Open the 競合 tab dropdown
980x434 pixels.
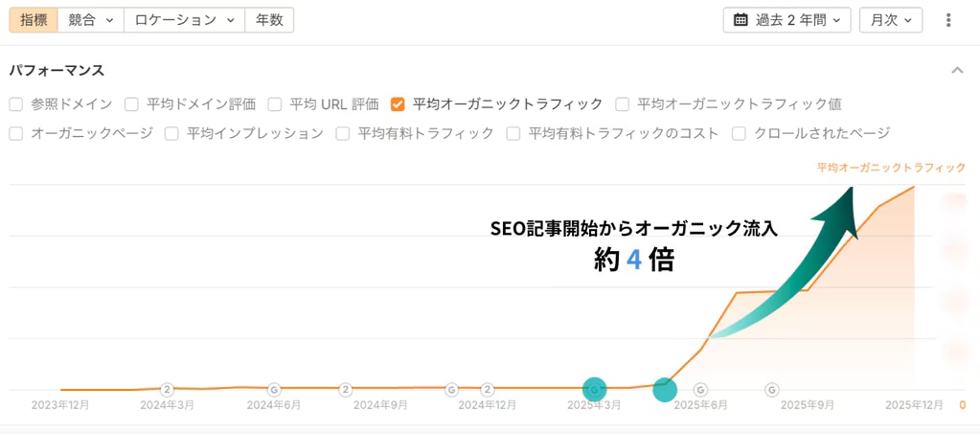pyautogui.click(x=90, y=20)
